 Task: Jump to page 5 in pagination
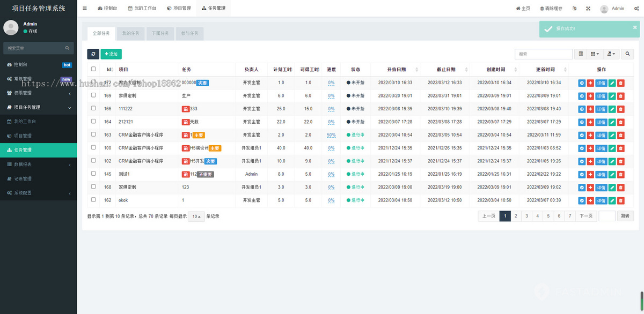[548, 215]
